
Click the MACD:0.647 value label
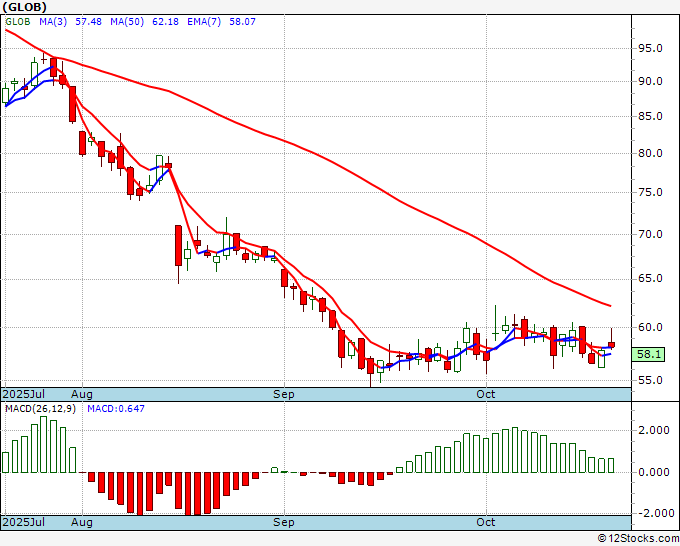116,409
